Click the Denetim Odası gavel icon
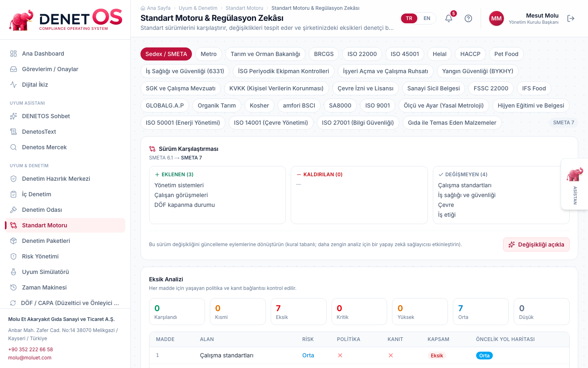The image size is (588, 368). 13,210
